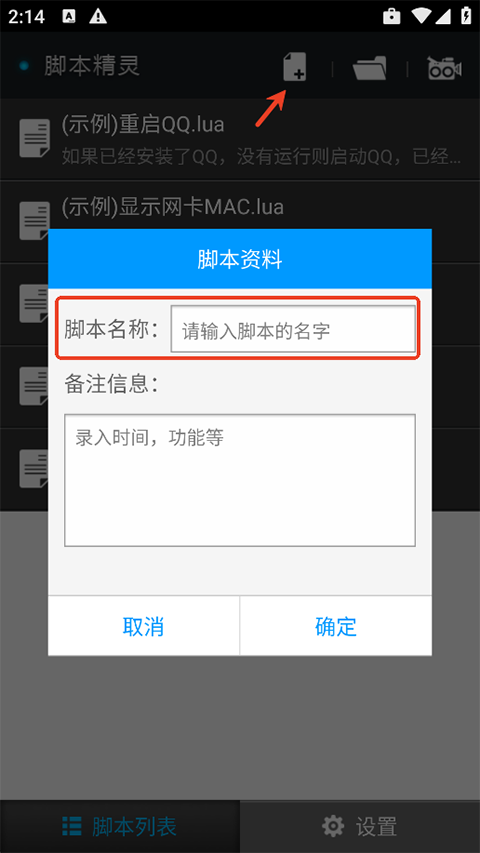
Task: Tap the list icon in 脚本列表 tab
Action: tap(72, 826)
